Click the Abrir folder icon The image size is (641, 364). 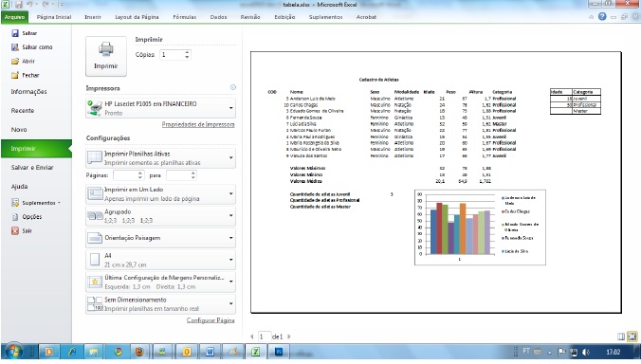coord(15,62)
